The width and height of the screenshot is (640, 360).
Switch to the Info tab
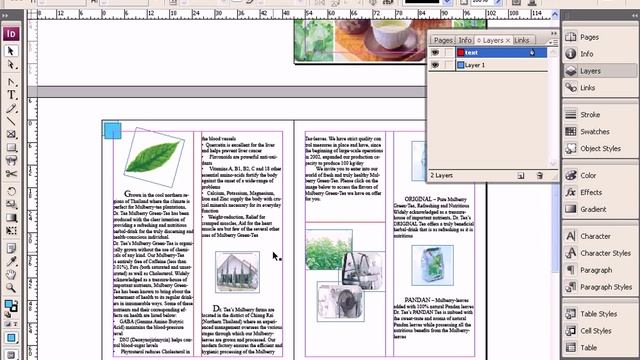465,40
